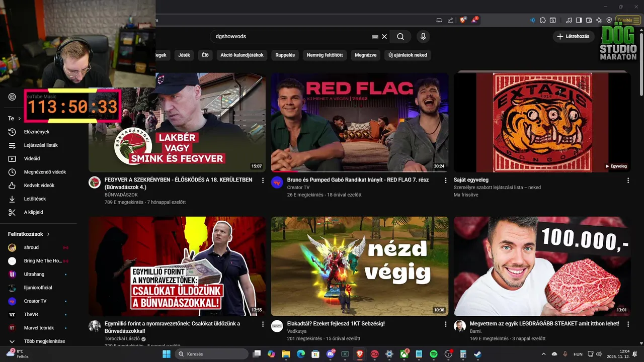Expand the Feliratkozások section header

[29, 234]
